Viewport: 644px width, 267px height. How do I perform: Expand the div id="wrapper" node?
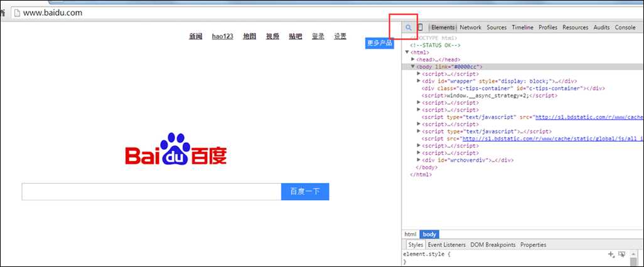419,81
